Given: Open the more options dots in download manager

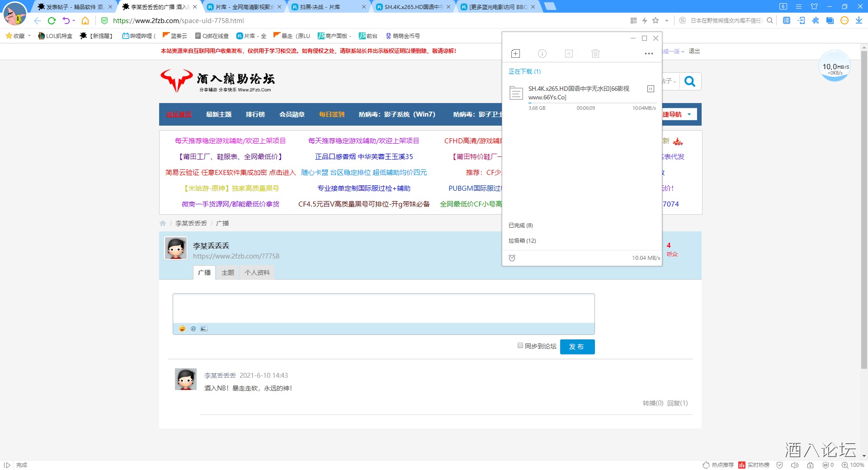Looking at the screenshot, I should pos(648,53).
